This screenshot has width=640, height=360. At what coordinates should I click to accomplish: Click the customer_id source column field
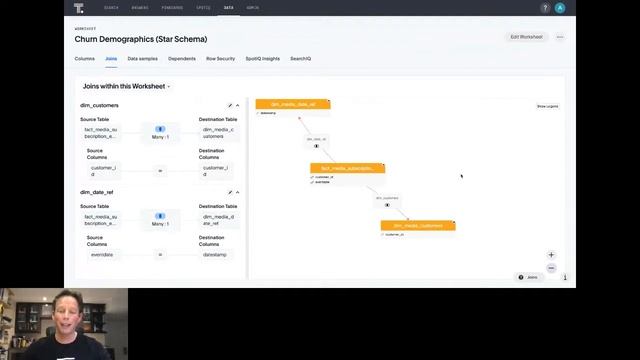pos(104,171)
